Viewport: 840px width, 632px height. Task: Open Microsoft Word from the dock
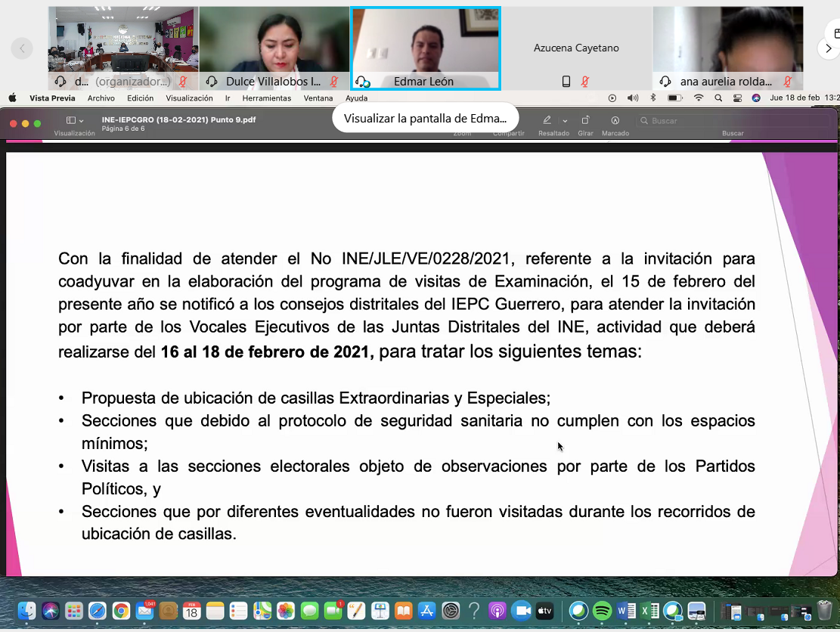[626, 611]
